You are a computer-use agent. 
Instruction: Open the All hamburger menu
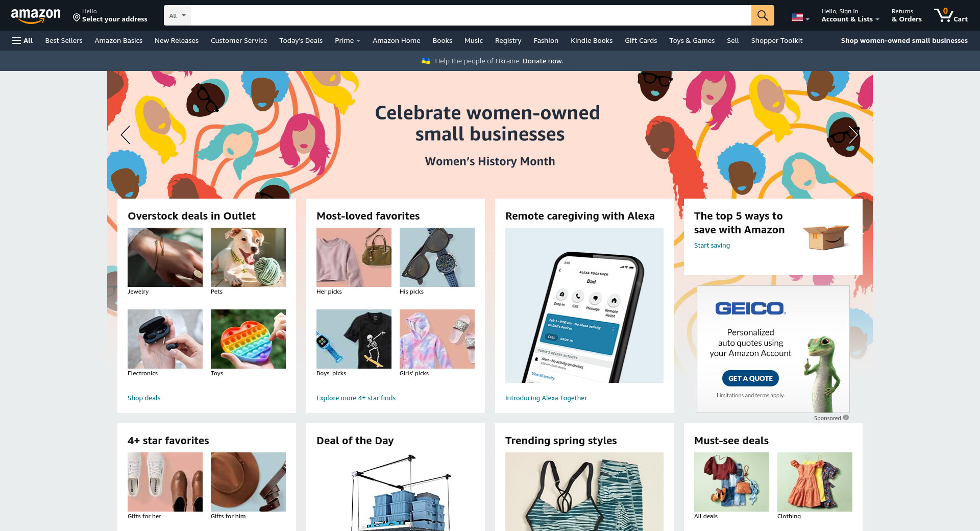(22, 40)
